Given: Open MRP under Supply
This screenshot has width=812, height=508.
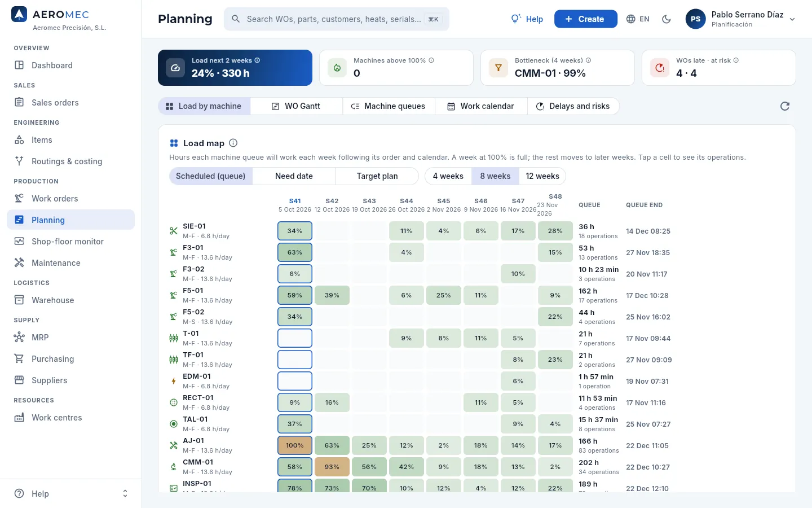Looking at the screenshot, I should pos(71,338).
